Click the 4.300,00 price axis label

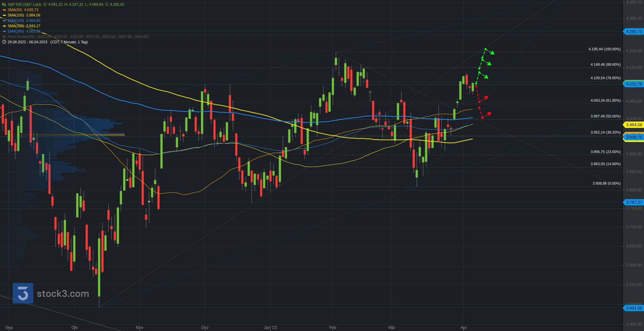(634, 18)
